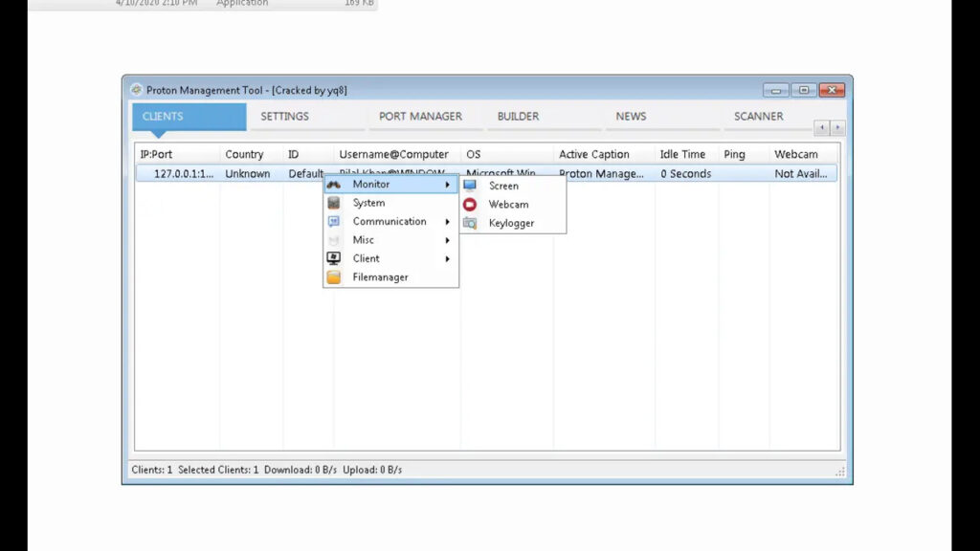Click the Keylogger entry's icon
This screenshot has height=551, width=980.
pyautogui.click(x=470, y=223)
